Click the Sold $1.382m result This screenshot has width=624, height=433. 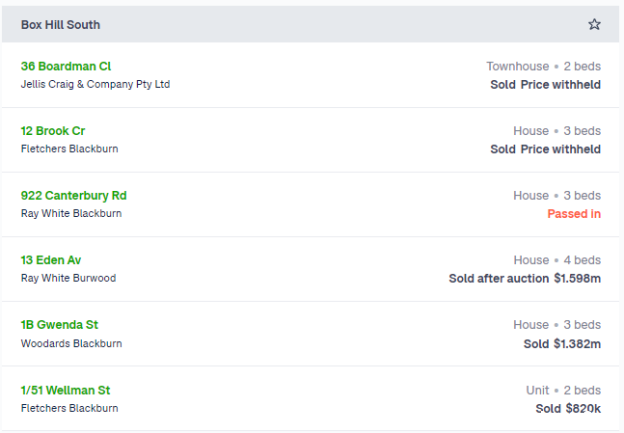point(562,343)
